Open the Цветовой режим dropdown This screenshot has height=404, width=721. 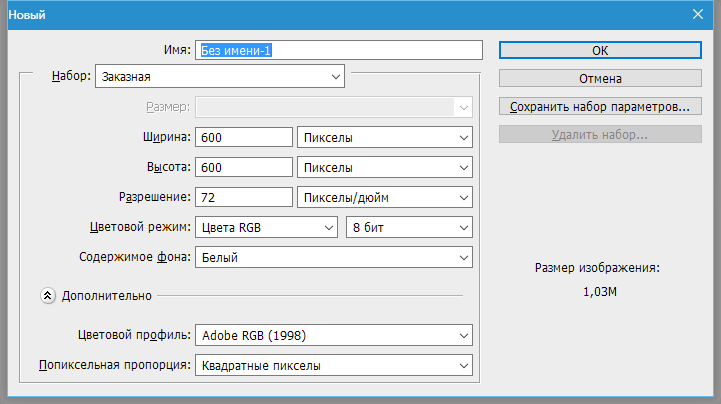267,227
